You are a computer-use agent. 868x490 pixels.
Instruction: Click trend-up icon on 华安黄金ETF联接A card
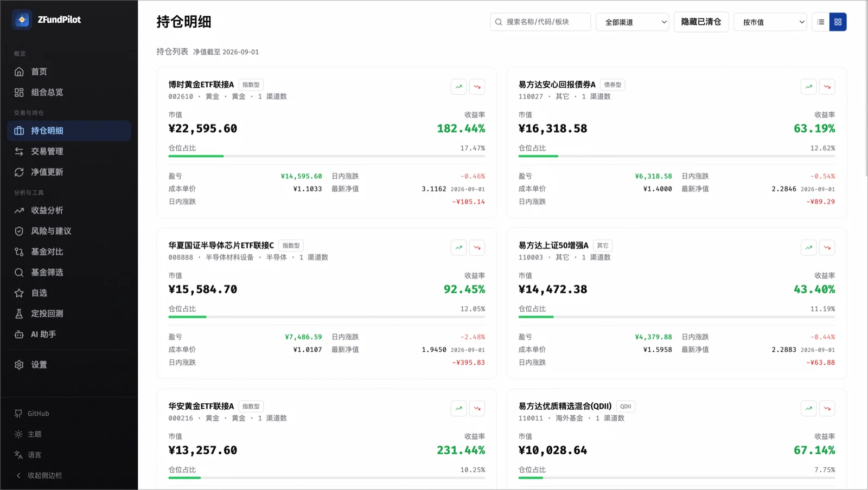pos(459,409)
